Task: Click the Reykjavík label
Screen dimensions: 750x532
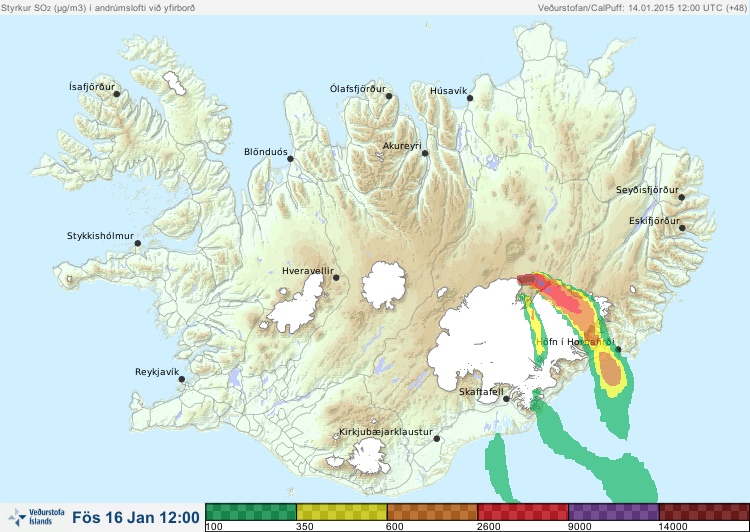Action: coord(157,372)
